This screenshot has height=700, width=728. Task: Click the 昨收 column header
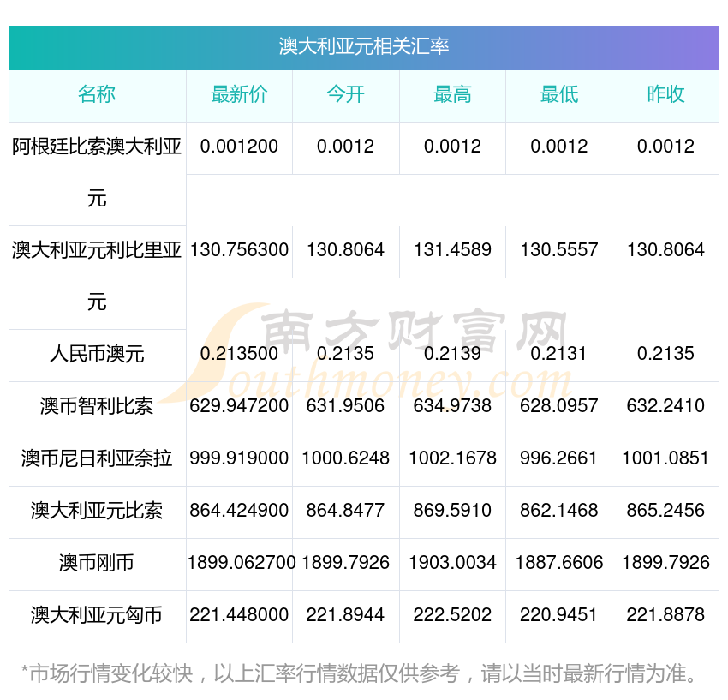665,94
